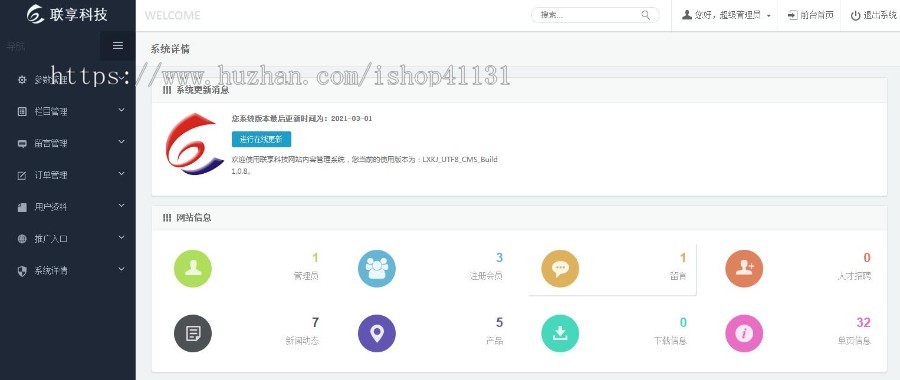The height and width of the screenshot is (380, 900).
Task: Click the 管理员 count number 1
Action: tap(315, 258)
